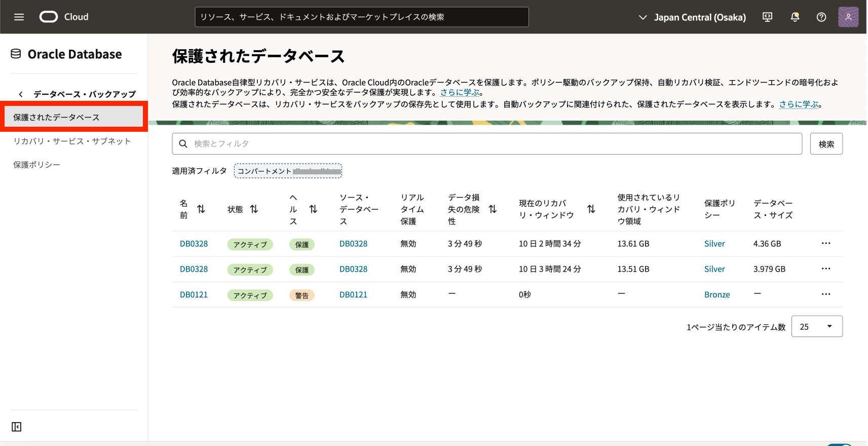This screenshot has width=868, height=446.
Task: Open the hamburger navigation menu
Action: pos(19,17)
